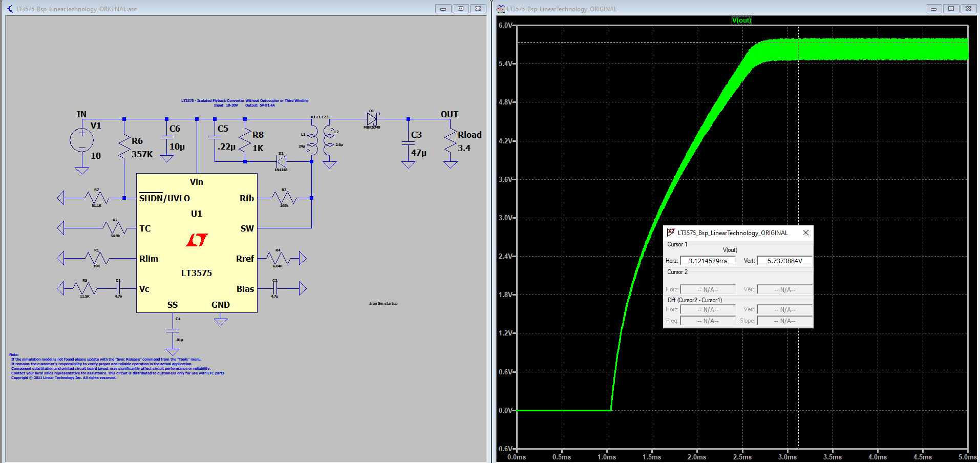Click the SW pin label on U1
The width and height of the screenshot is (980, 463).
tap(247, 228)
